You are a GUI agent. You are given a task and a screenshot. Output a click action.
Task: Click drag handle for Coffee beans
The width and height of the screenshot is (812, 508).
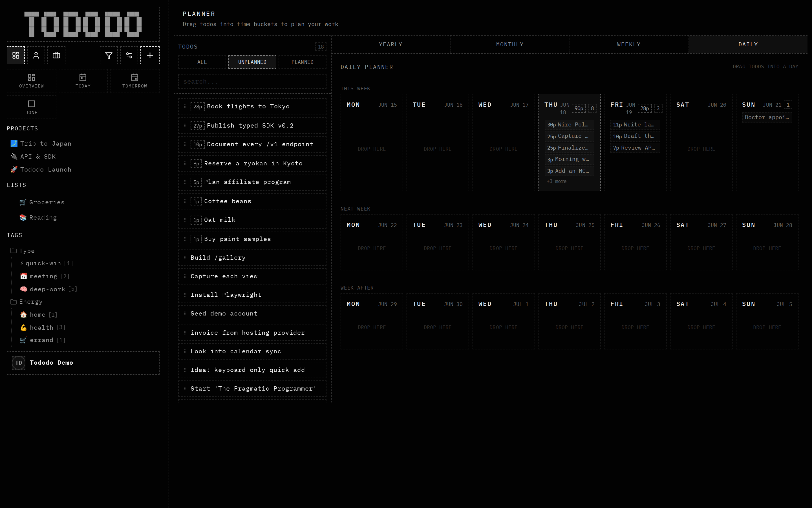pos(185,201)
